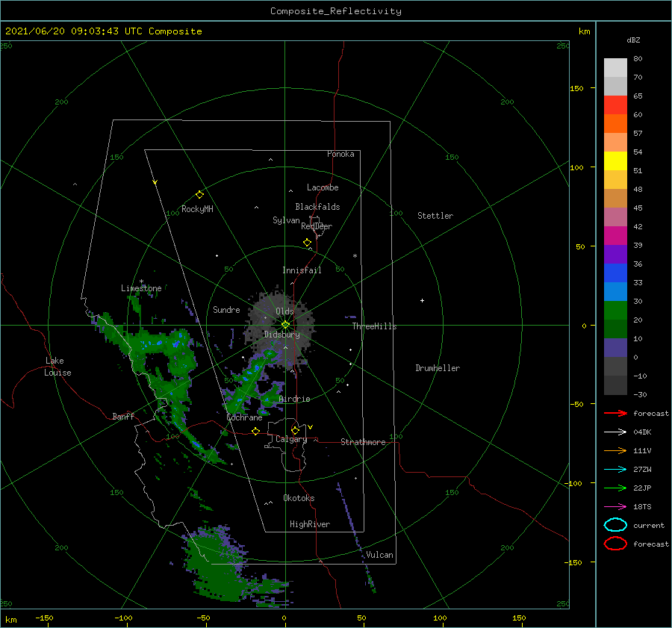
Task: Click the yellow diamond marker near RockyMH
Action: coord(199,195)
